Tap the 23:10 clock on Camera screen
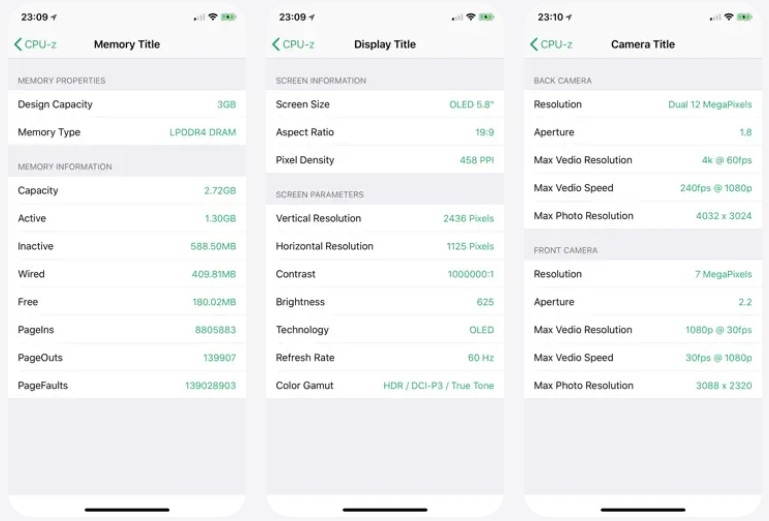The width and height of the screenshot is (769, 521). [x=550, y=17]
